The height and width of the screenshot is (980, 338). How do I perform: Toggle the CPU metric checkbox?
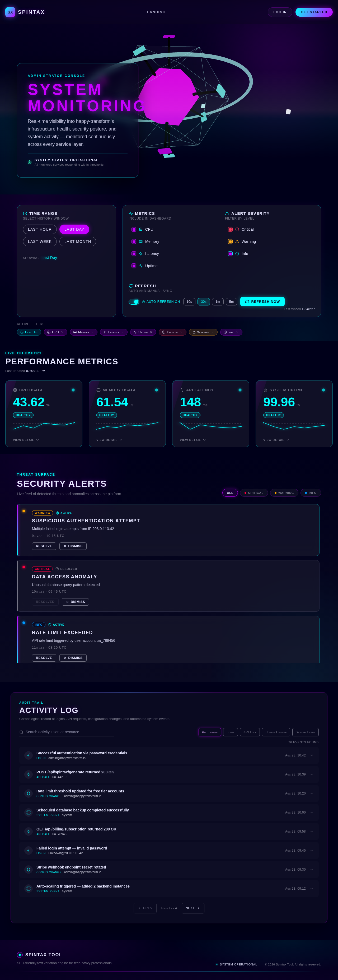(134, 229)
